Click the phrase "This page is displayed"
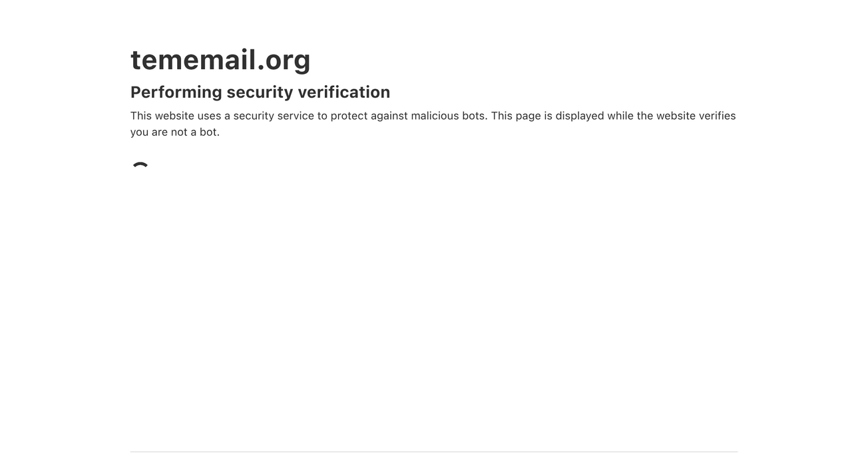The height and width of the screenshot is (455, 868). [547, 116]
